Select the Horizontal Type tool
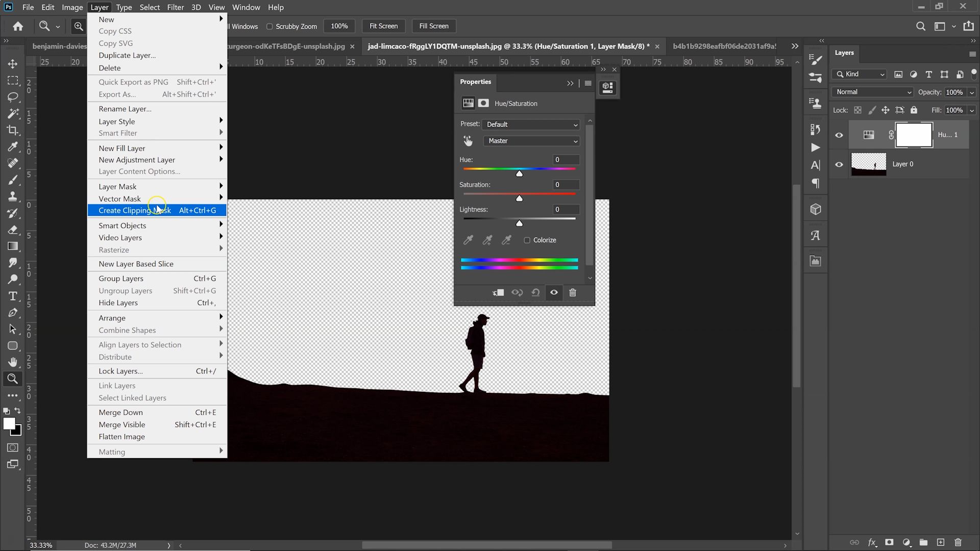The height and width of the screenshot is (551, 980). pos(13,296)
